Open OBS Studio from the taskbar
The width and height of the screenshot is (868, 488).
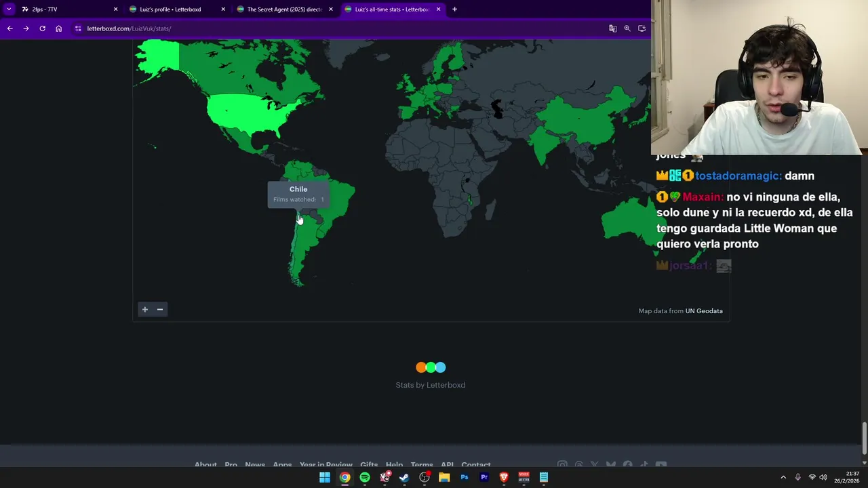click(425, 477)
